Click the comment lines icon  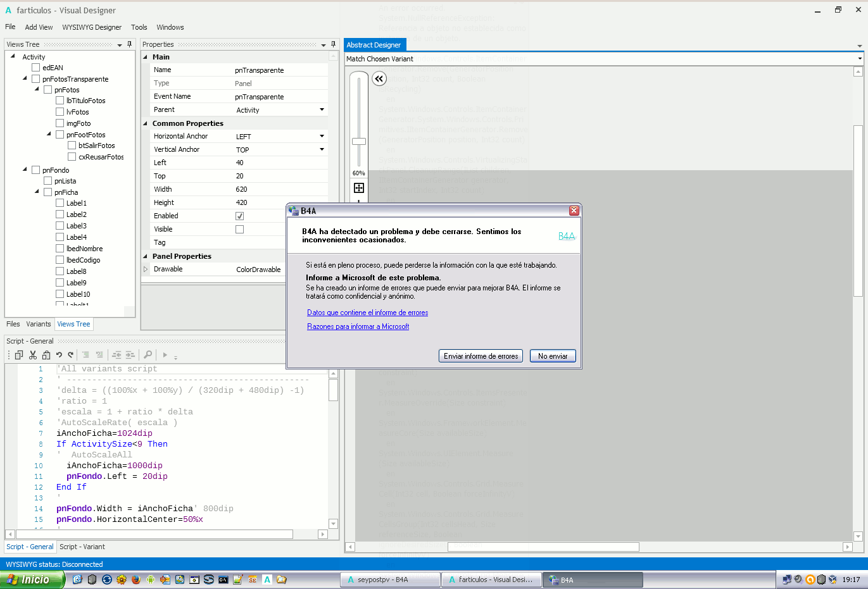point(86,355)
